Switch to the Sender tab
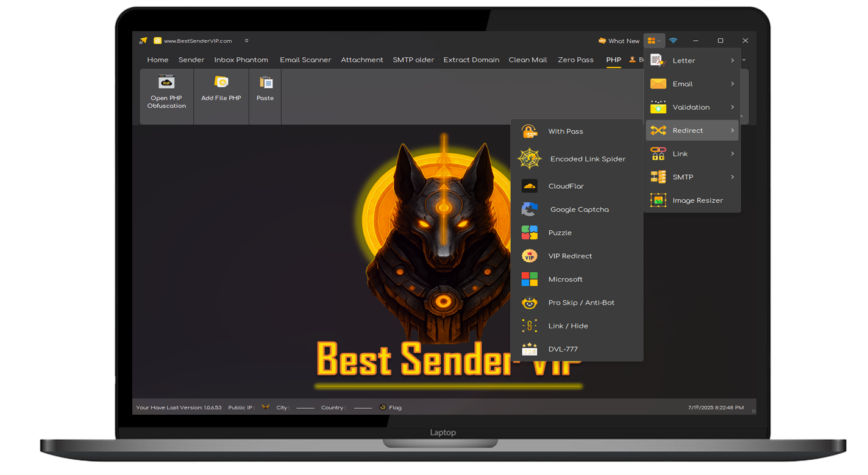The image size is (868, 475). pos(191,60)
